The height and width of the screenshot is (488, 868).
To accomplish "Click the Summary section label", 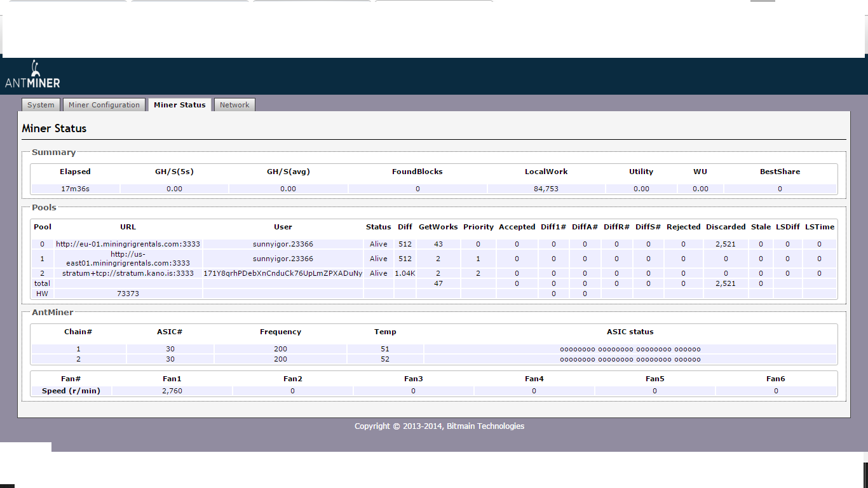I will pos(53,152).
